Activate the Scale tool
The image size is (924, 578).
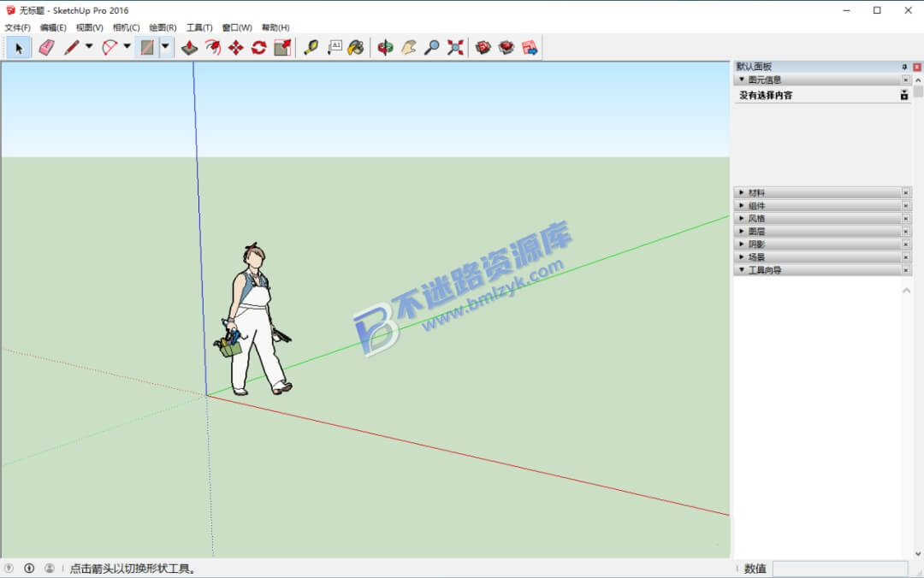(x=282, y=48)
